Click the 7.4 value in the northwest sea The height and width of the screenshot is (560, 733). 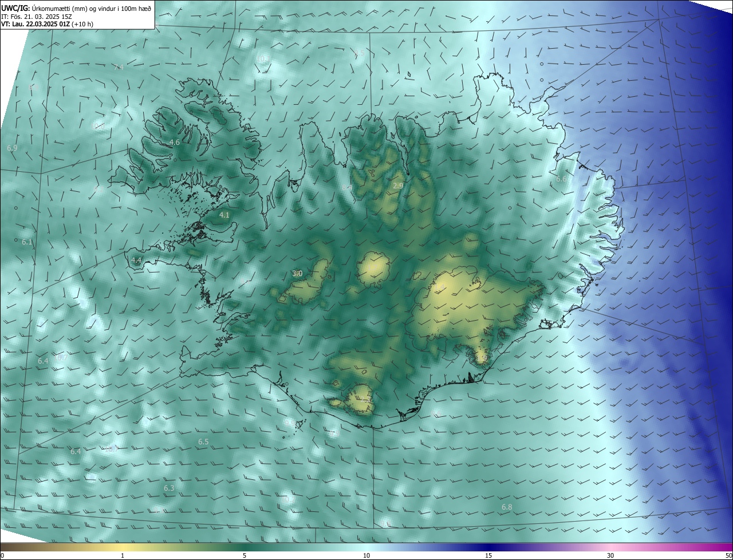click(x=119, y=67)
